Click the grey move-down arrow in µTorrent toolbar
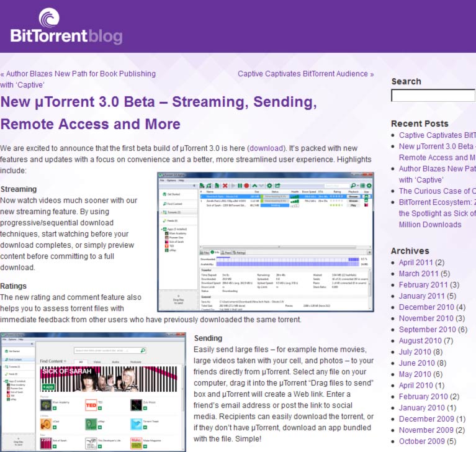This screenshot has width=476, height=452. click(261, 186)
